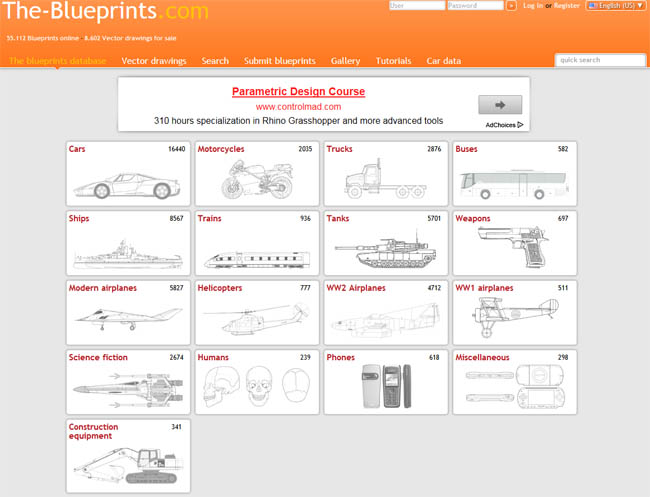Click the pistol image in Weapons
The width and height of the screenshot is (650, 497).
coord(513,247)
